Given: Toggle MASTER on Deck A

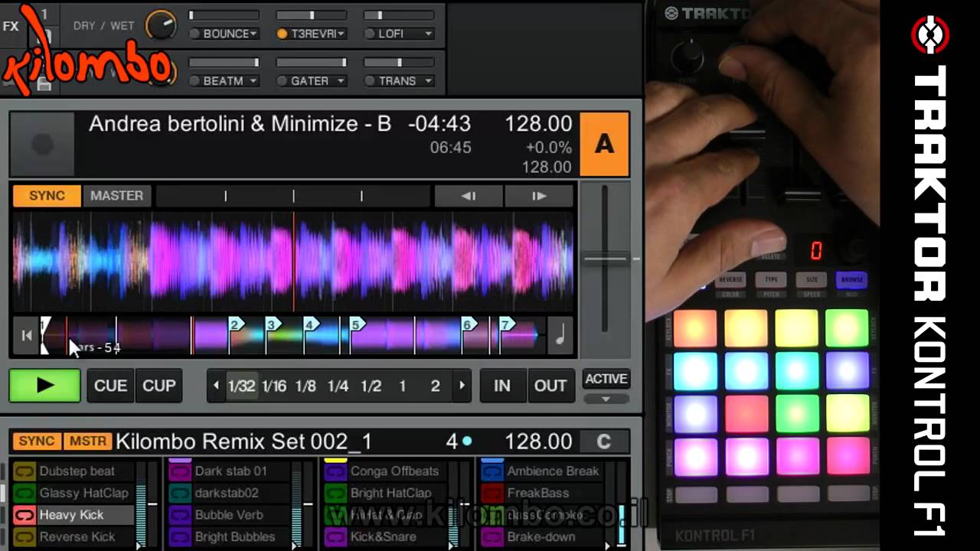Looking at the screenshot, I should tap(116, 196).
